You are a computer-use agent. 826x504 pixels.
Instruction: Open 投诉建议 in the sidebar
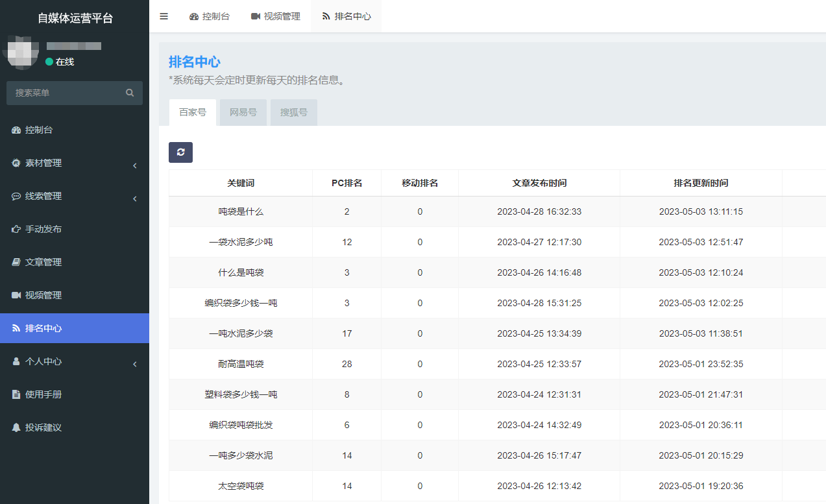[x=43, y=427]
